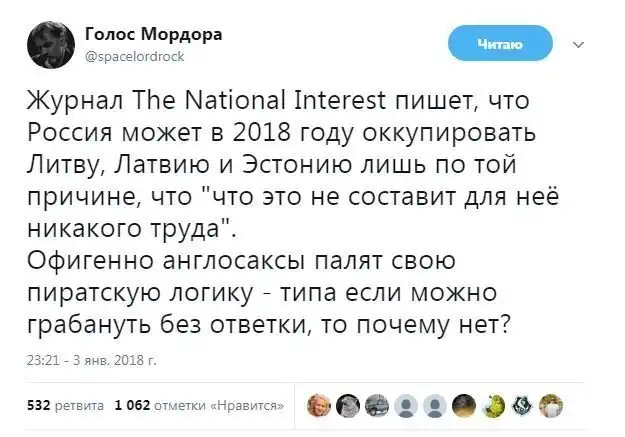
Task: Open the dark brown avatar before the green one
Action: point(464,404)
